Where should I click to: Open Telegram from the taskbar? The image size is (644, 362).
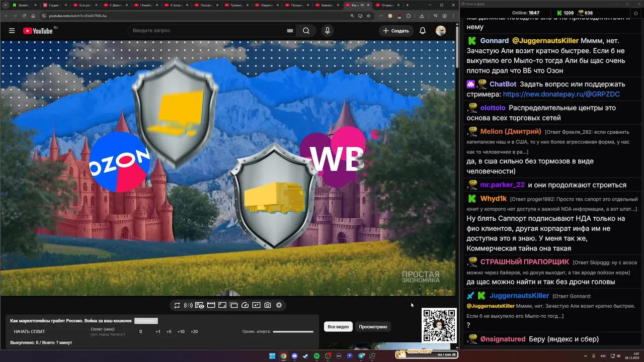[361, 356]
